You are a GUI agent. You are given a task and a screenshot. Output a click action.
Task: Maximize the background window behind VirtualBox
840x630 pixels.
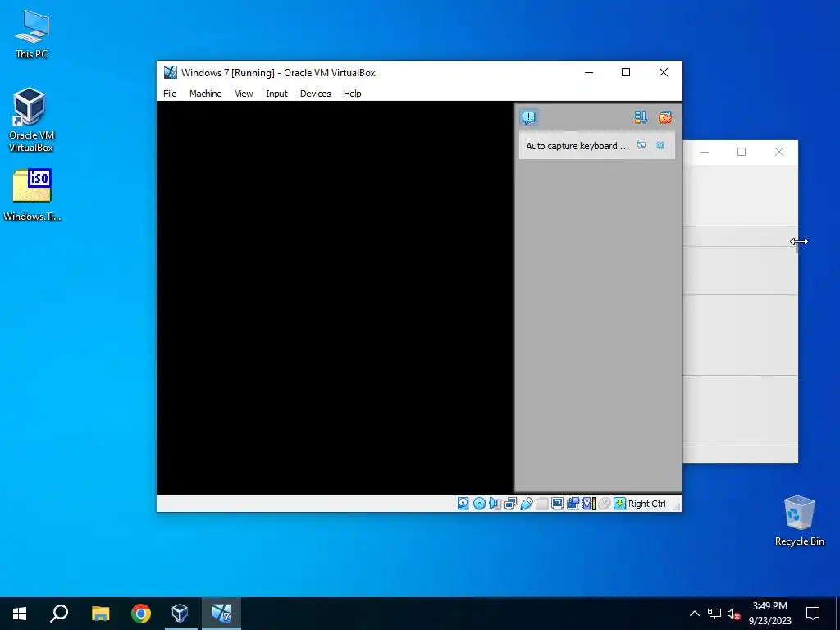click(x=742, y=152)
